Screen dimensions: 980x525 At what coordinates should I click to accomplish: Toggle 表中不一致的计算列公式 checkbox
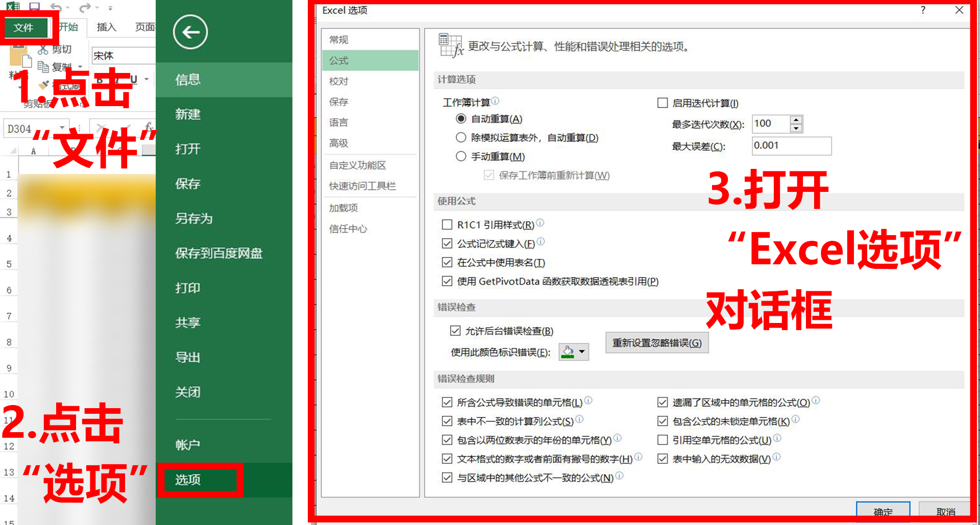point(447,421)
